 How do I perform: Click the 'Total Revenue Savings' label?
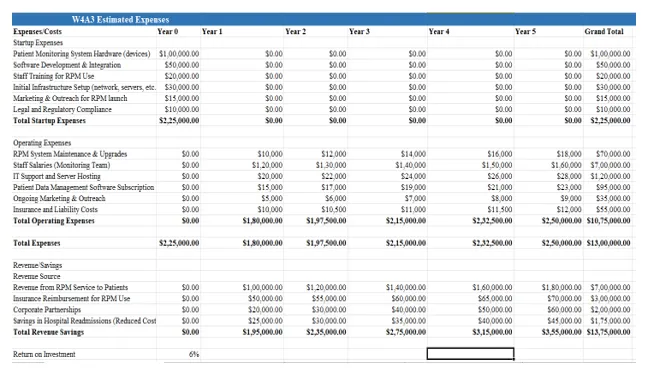coord(48,332)
